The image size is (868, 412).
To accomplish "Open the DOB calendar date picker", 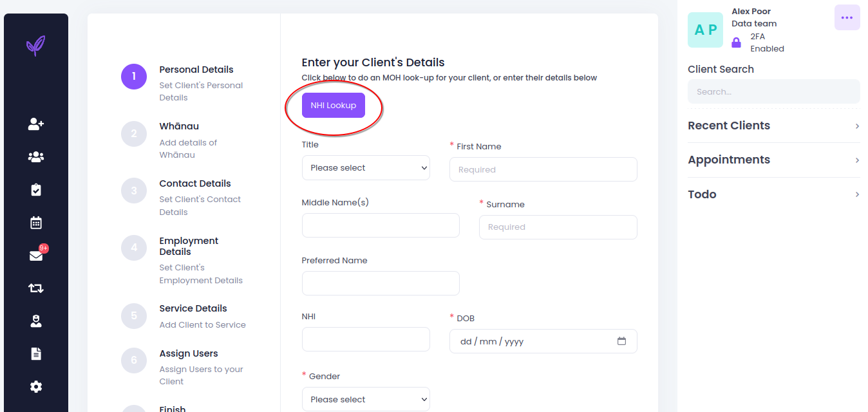I will pos(621,341).
